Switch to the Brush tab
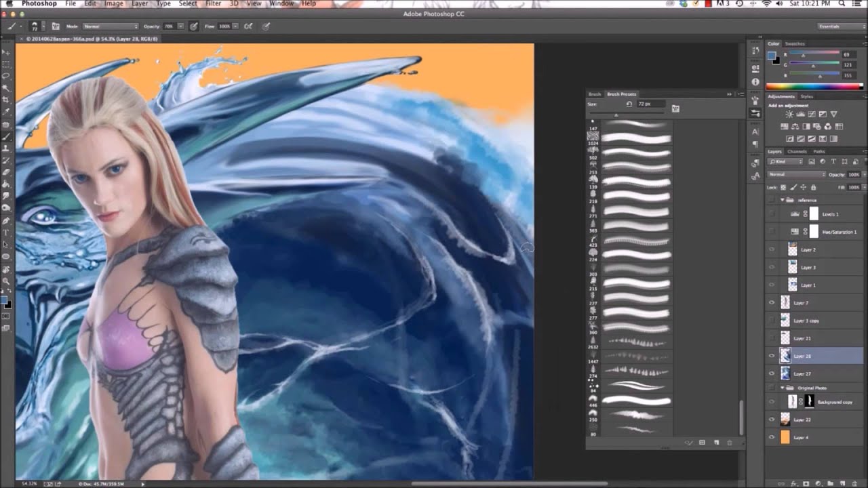 (x=594, y=94)
